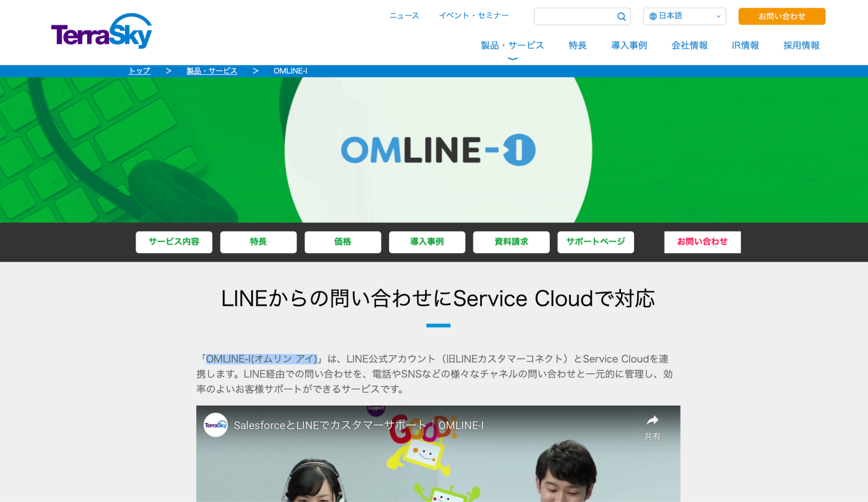Click the トップ breadcrumb link

pos(139,71)
